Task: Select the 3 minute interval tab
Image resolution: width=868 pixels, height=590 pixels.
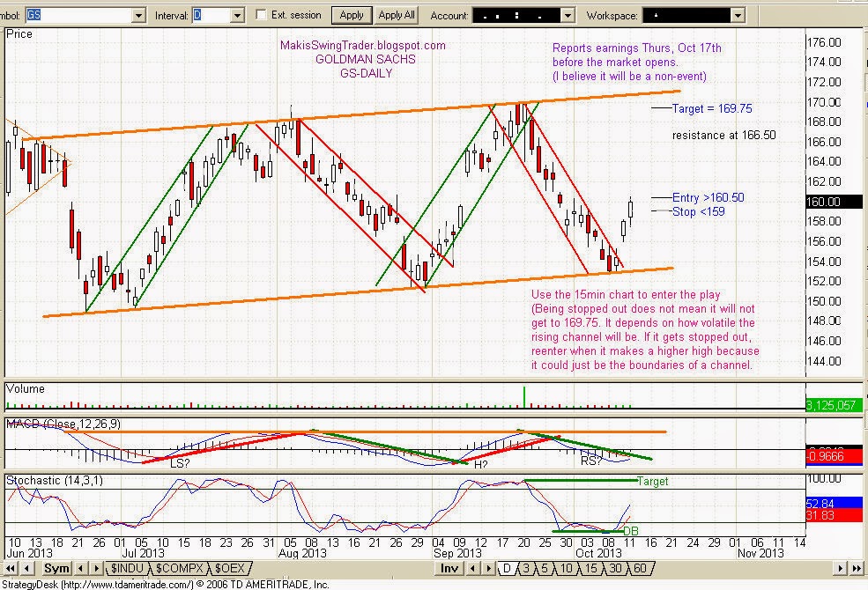Action: pos(526,569)
